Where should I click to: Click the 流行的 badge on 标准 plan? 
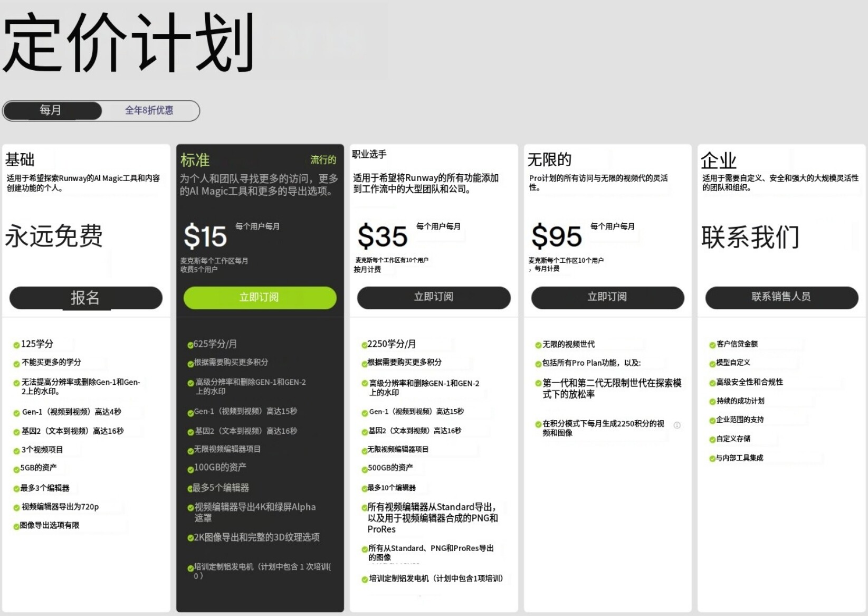click(x=323, y=159)
